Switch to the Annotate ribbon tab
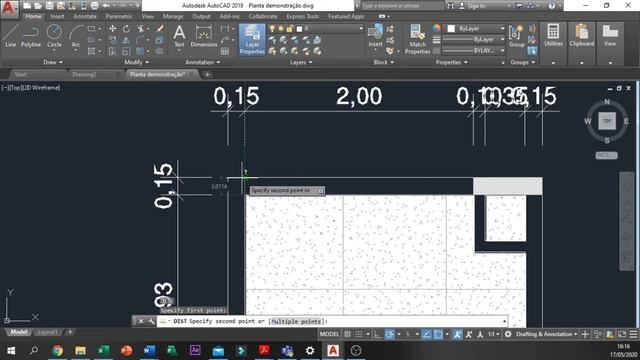This screenshot has height=360, width=640. pos(85,16)
